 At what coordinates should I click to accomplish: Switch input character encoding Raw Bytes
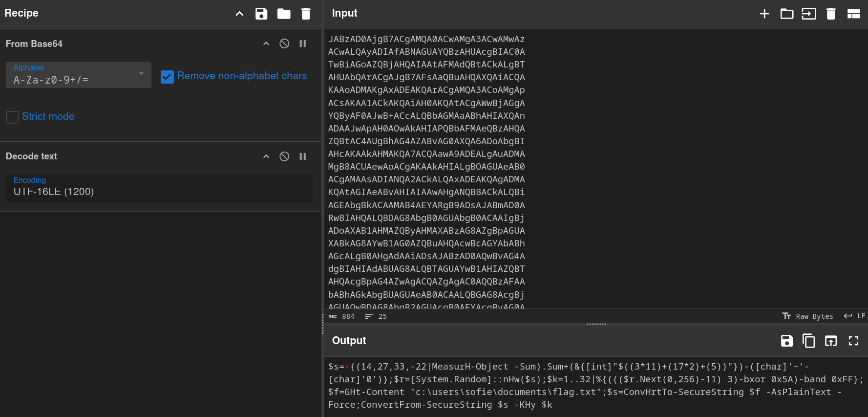(x=808, y=316)
